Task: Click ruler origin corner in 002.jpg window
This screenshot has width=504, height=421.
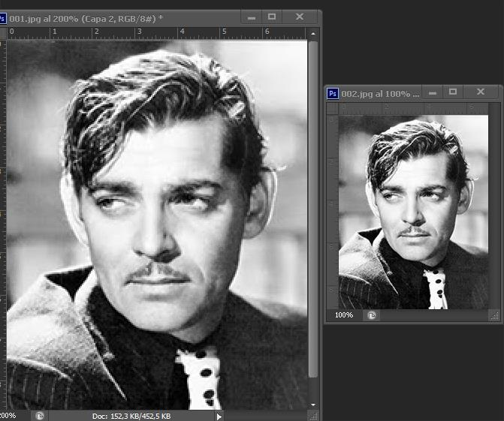Action: 332,108
